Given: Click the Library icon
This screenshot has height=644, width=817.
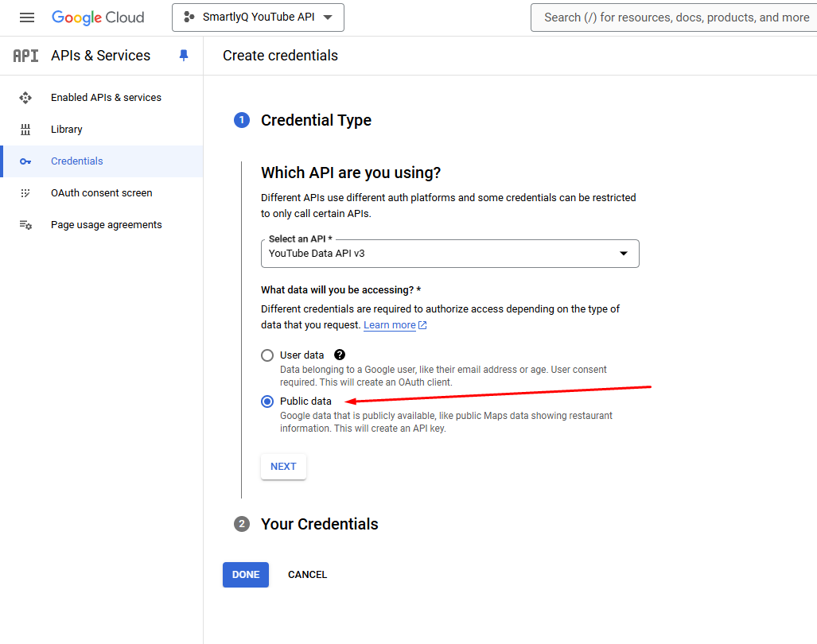Looking at the screenshot, I should tap(25, 130).
